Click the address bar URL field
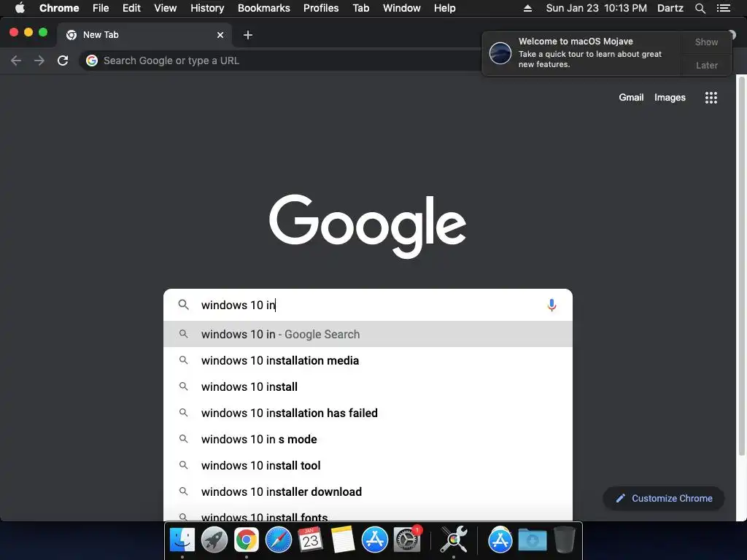This screenshot has width=747, height=560. pos(281,61)
